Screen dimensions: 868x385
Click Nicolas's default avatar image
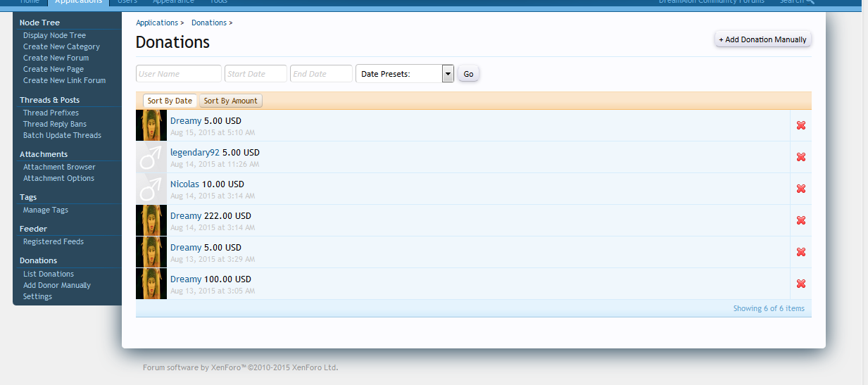pyautogui.click(x=151, y=189)
